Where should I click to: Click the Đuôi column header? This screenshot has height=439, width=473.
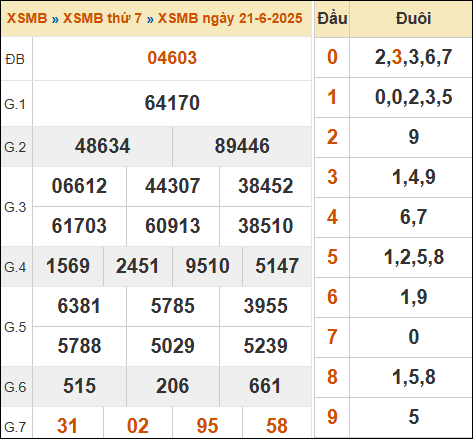(414, 19)
